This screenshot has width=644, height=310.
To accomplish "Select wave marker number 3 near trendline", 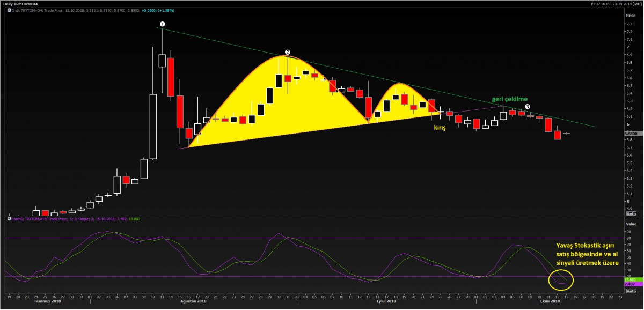I will point(528,107).
